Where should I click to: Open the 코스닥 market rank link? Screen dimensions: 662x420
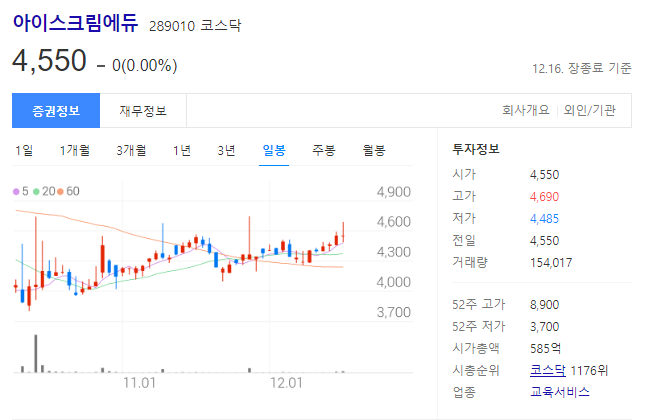point(548,370)
